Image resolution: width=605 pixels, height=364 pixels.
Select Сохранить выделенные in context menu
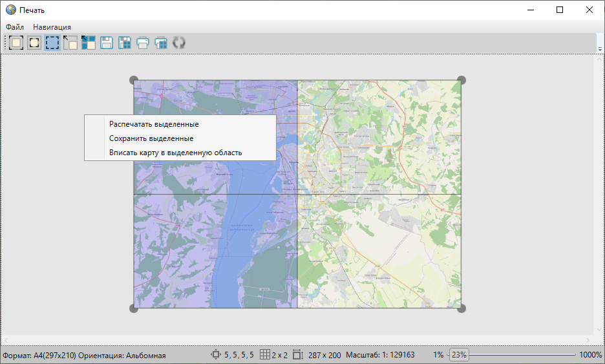151,138
